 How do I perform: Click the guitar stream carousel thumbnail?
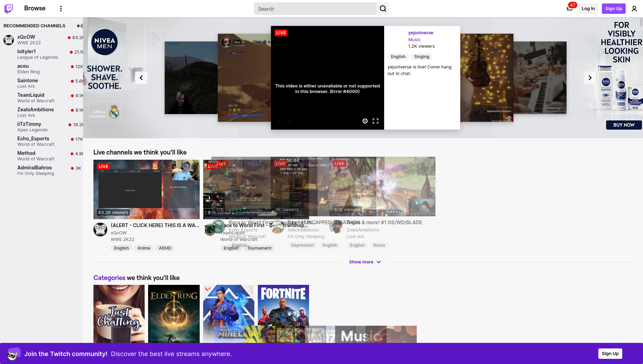(x=487, y=78)
